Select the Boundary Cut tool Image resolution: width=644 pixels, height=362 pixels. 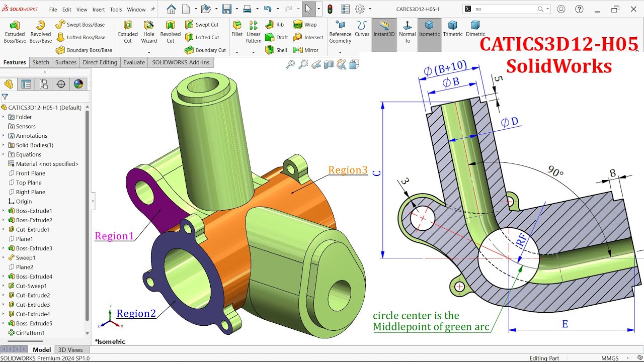(x=205, y=50)
